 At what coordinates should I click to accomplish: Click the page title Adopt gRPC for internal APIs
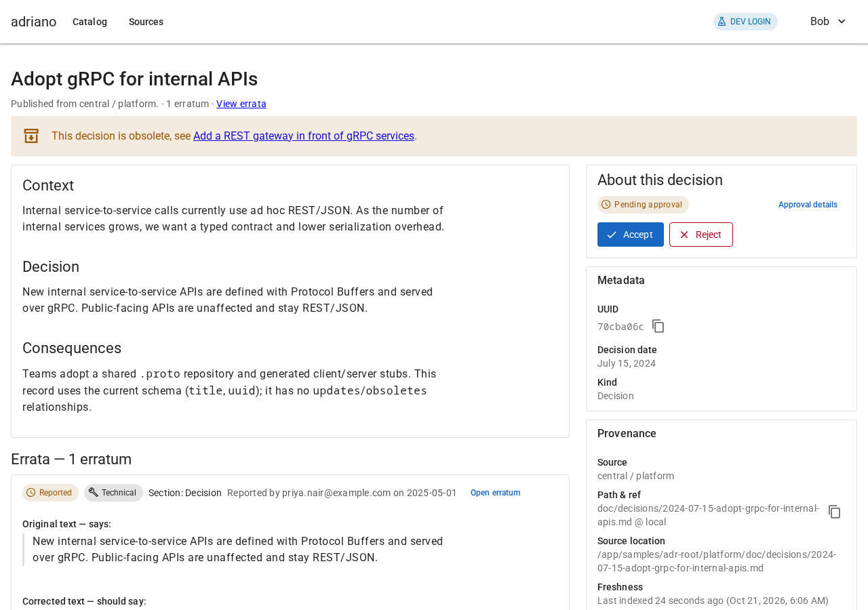(x=134, y=79)
